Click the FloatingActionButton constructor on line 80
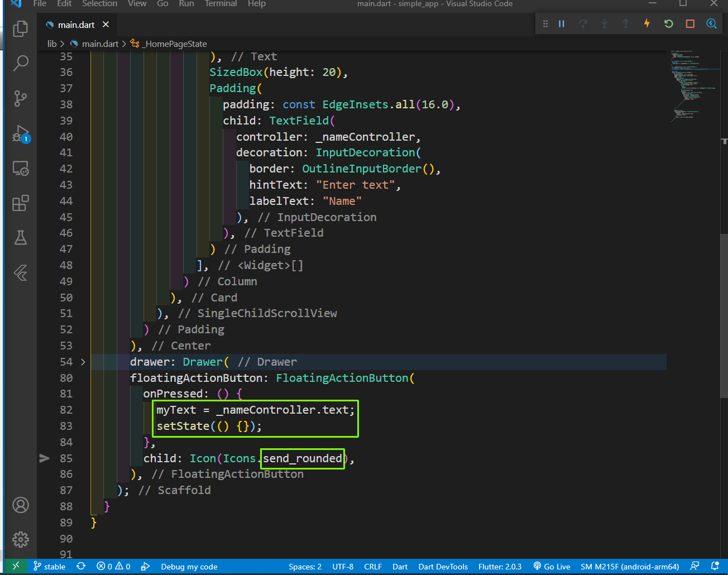728x575 pixels. click(342, 378)
